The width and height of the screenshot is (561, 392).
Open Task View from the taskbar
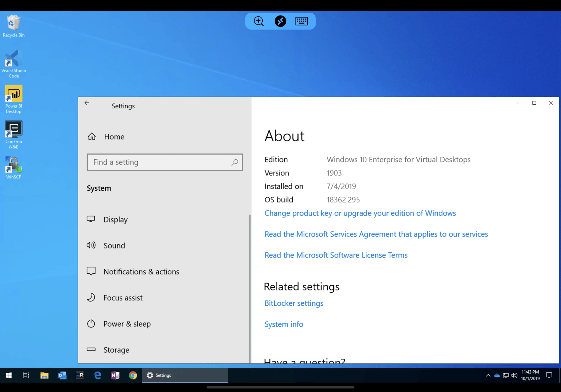pyautogui.click(x=26, y=375)
